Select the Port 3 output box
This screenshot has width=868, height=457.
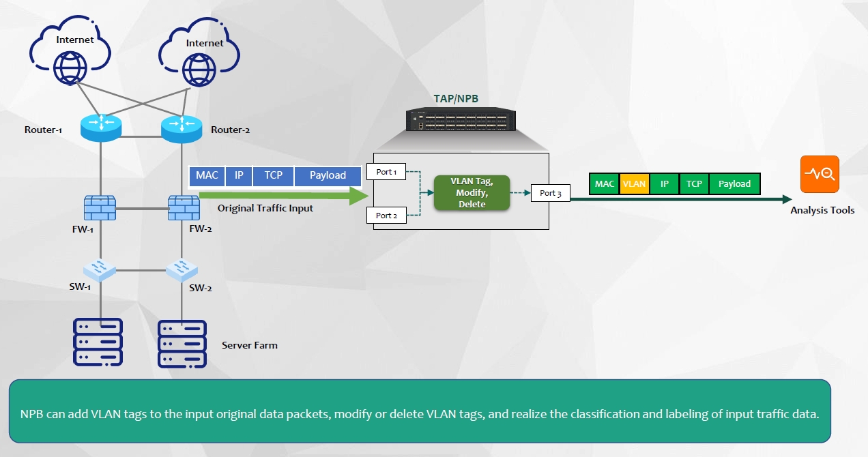pyautogui.click(x=550, y=193)
